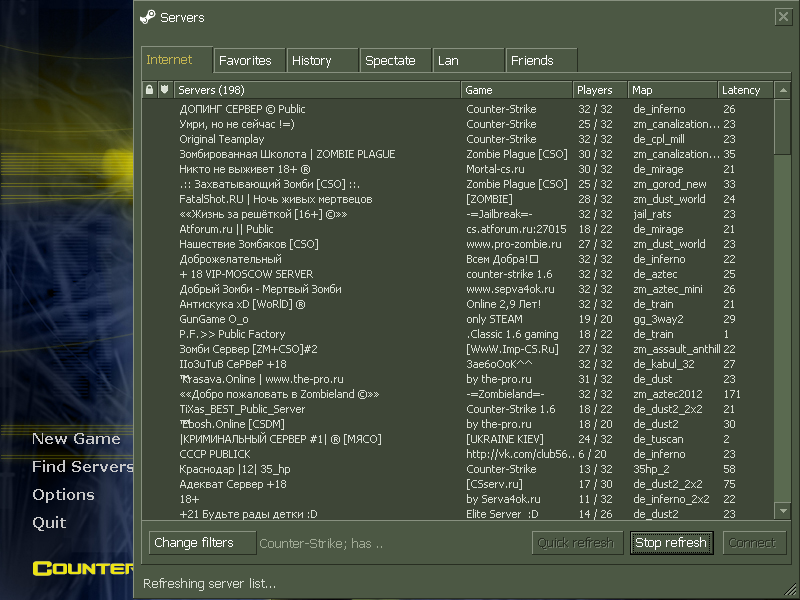The image size is (800, 600).
Task: Select 'FatalShot.RU | Ночь живых мертвецов' row
Action: [458, 199]
